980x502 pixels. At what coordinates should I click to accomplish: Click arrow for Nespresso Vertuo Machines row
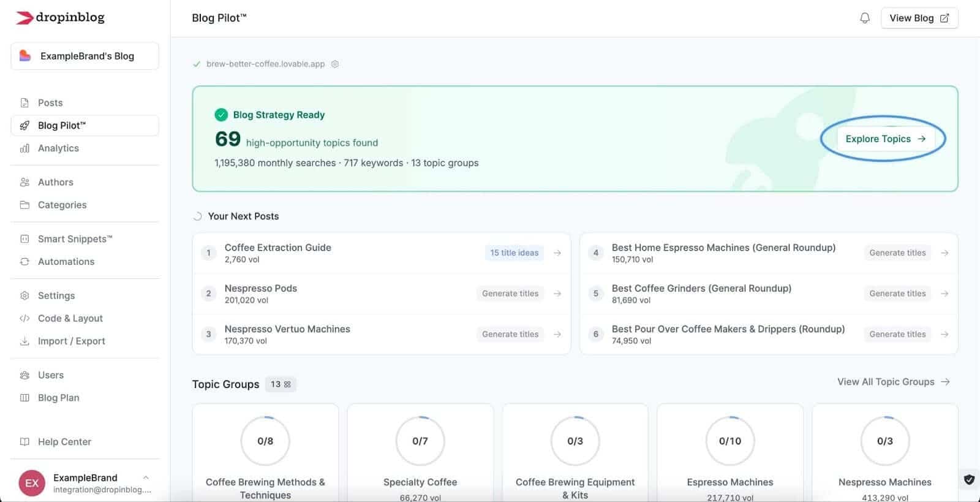557,334
